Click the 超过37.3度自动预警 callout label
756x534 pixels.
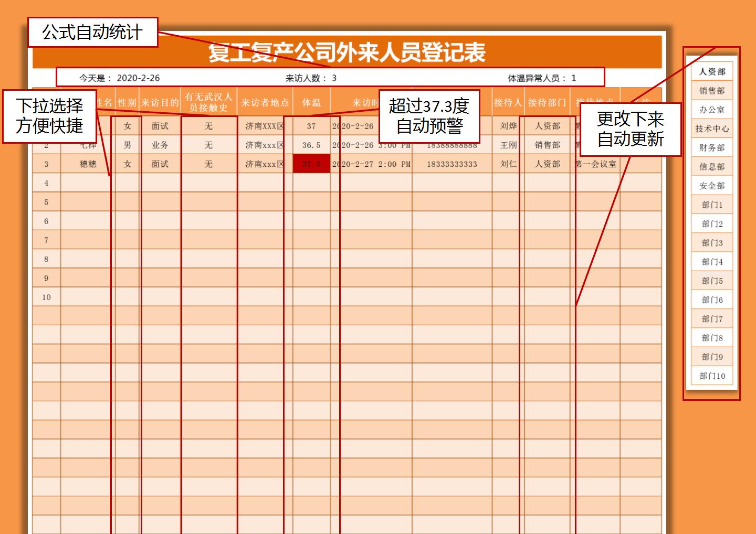[x=429, y=116]
